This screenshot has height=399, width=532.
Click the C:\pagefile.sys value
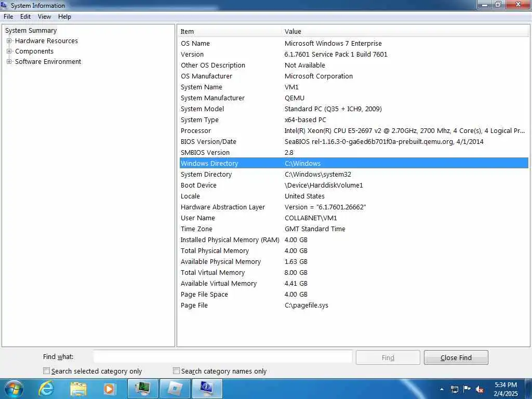click(x=307, y=305)
